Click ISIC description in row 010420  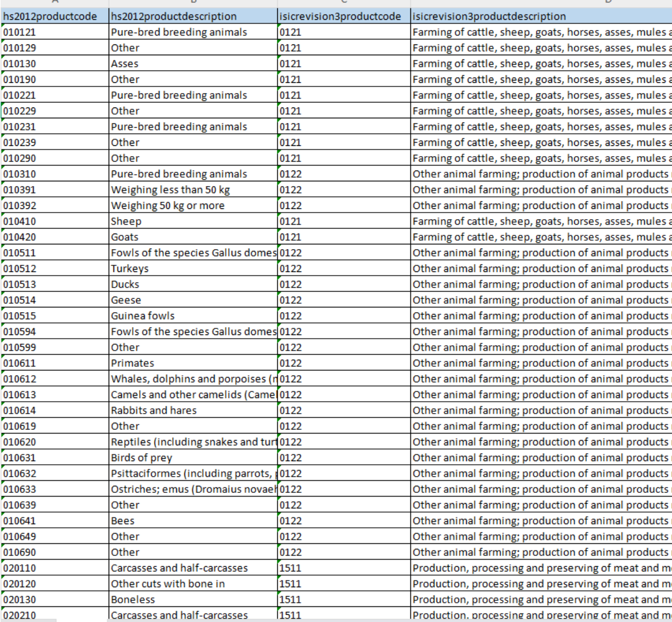[x=541, y=237]
